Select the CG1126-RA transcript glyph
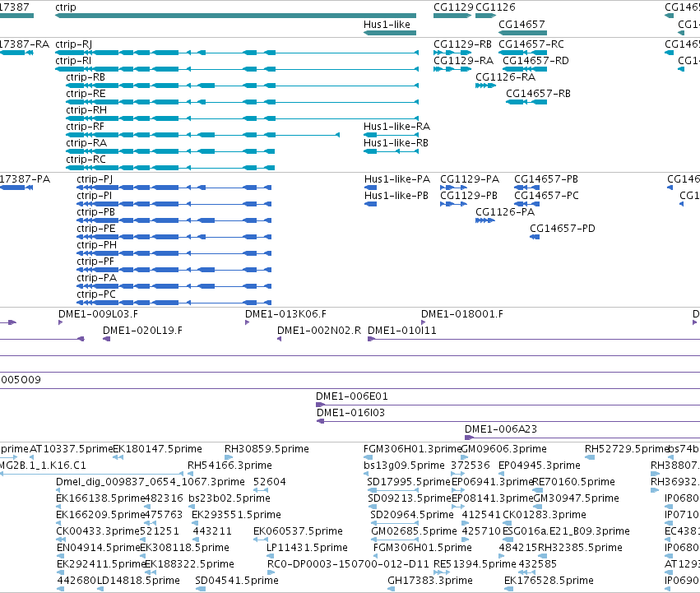 485,86
